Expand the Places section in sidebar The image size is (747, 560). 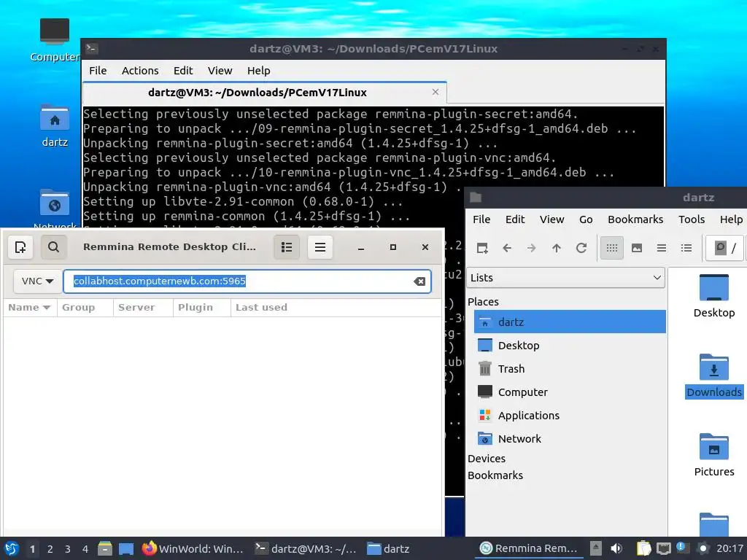click(483, 302)
